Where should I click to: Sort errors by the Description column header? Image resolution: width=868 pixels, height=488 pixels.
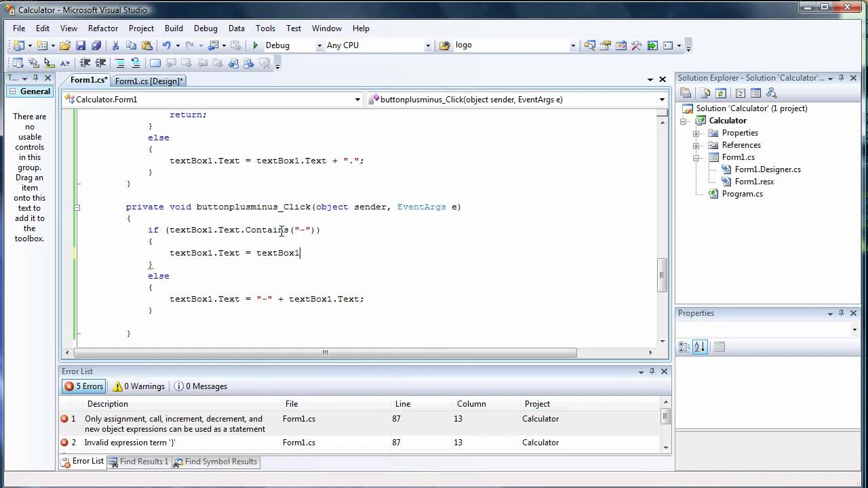pos(181,404)
